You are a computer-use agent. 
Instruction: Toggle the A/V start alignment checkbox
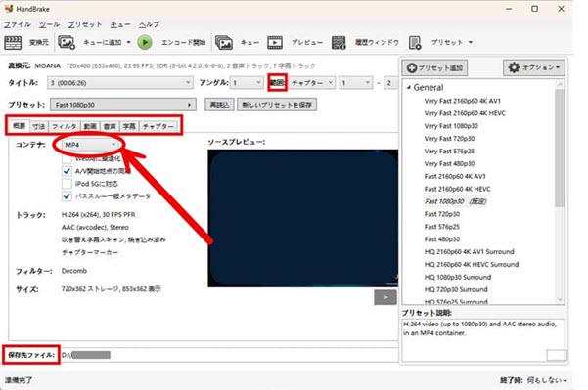(x=67, y=171)
